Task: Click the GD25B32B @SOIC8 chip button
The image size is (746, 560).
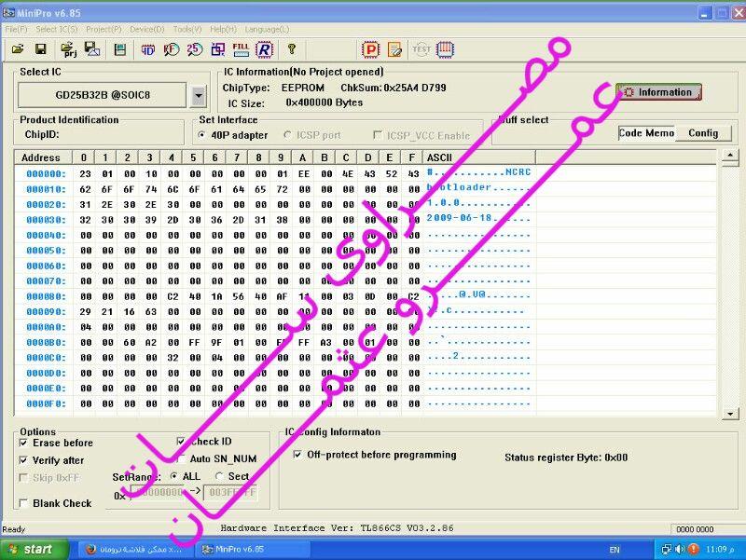Action: click(103, 95)
